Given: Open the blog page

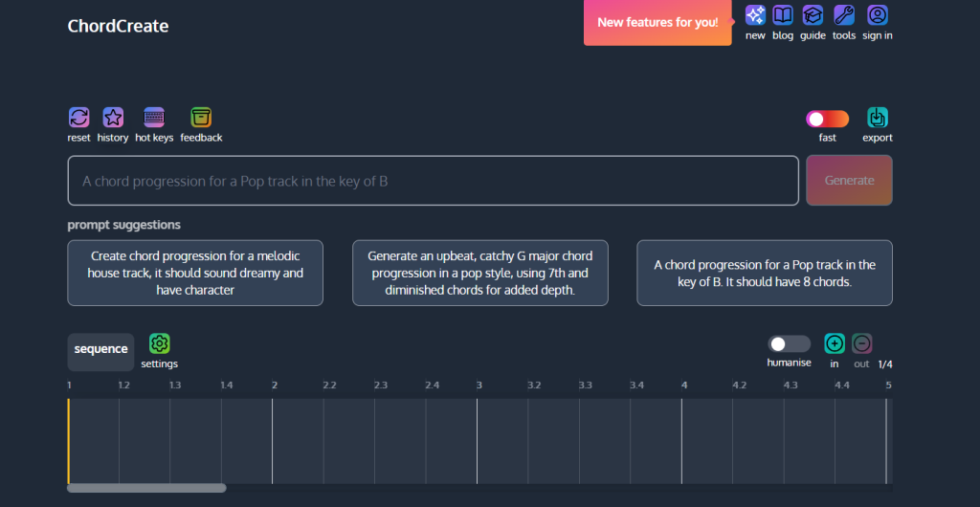Looking at the screenshot, I should (x=783, y=15).
